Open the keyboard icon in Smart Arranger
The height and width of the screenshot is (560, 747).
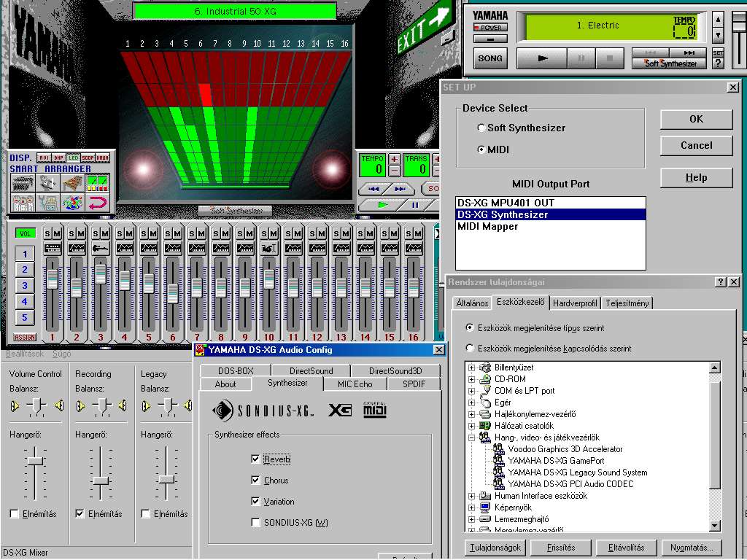[23, 183]
